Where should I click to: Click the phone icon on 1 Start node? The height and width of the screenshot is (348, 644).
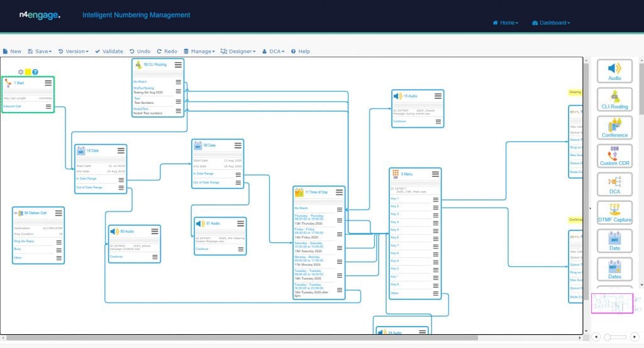click(x=8, y=83)
